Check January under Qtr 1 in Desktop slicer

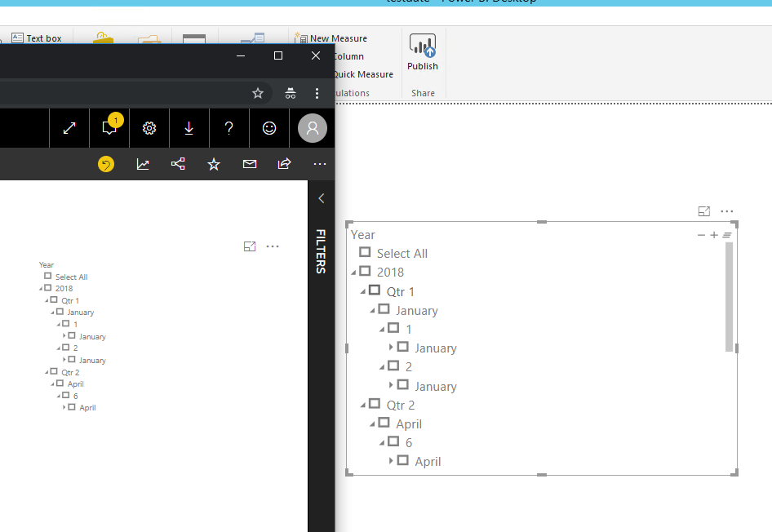point(384,309)
